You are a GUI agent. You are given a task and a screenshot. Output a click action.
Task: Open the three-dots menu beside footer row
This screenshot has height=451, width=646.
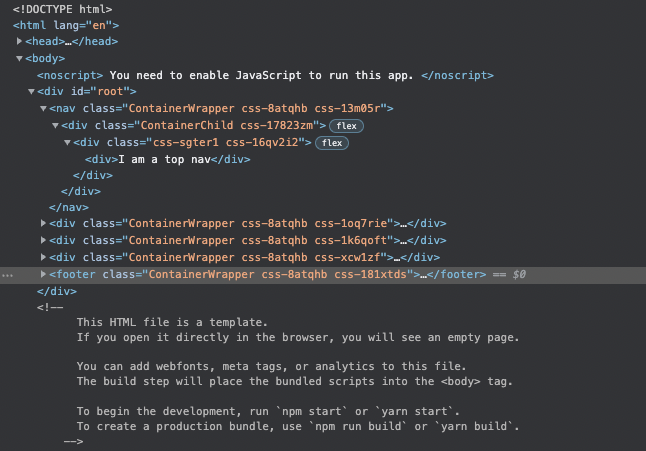click(x=7, y=275)
